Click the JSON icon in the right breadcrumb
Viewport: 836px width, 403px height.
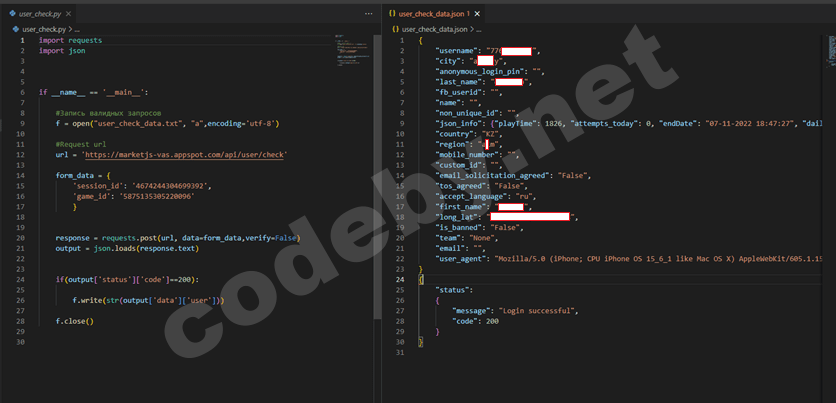[x=395, y=30]
